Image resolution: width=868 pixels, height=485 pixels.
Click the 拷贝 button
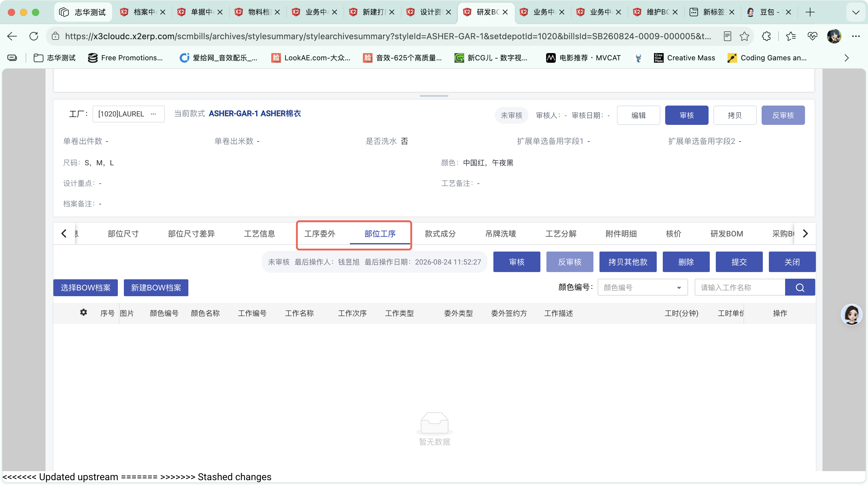click(734, 115)
